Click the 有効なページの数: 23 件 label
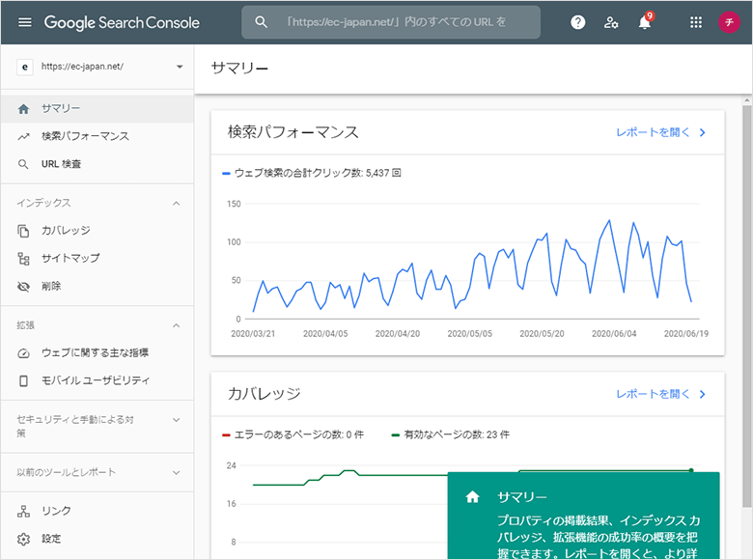Viewport: 753px width, 560px height. (x=457, y=434)
